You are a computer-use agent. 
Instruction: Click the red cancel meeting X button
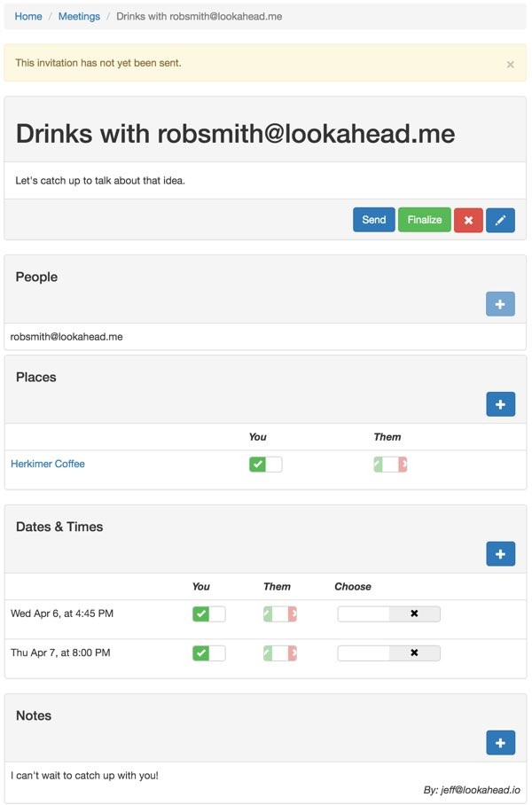(468, 220)
